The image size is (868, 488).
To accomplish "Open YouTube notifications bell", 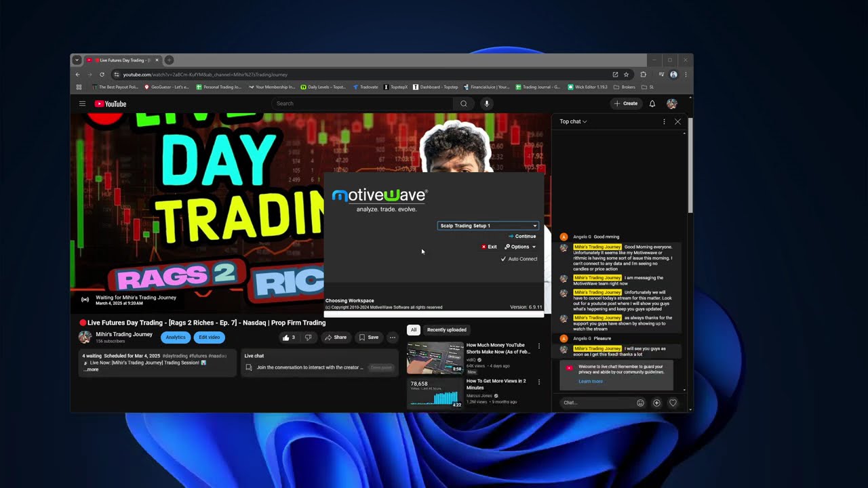I will click(652, 104).
